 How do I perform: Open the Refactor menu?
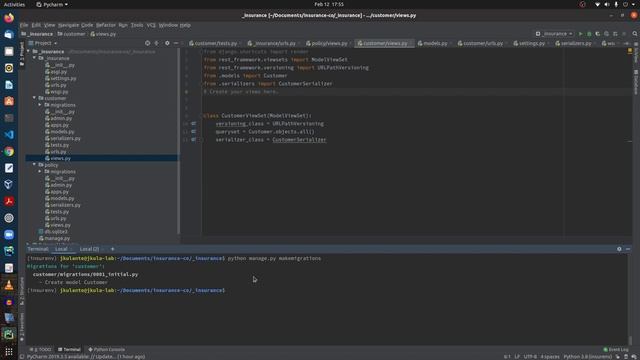106,25
